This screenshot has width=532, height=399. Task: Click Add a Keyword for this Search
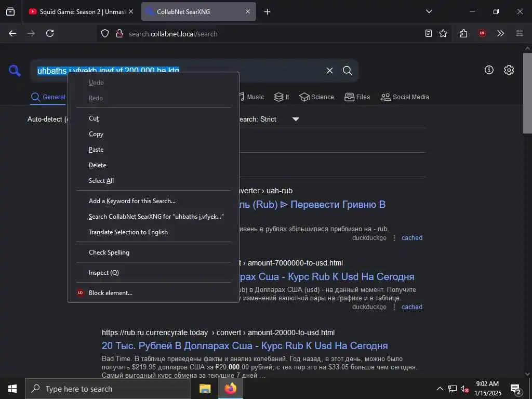pos(153,201)
